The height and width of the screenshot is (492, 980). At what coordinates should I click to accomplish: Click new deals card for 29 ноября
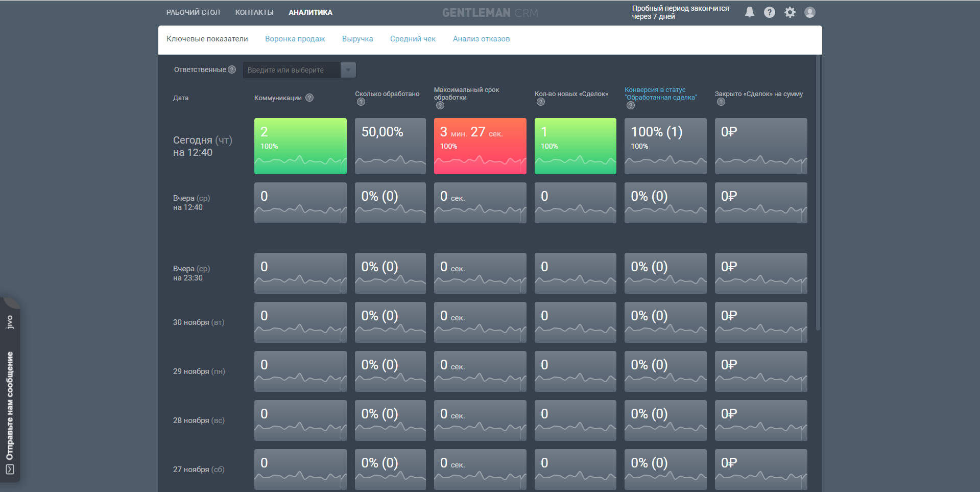pyautogui.click(x=576, y=371)
